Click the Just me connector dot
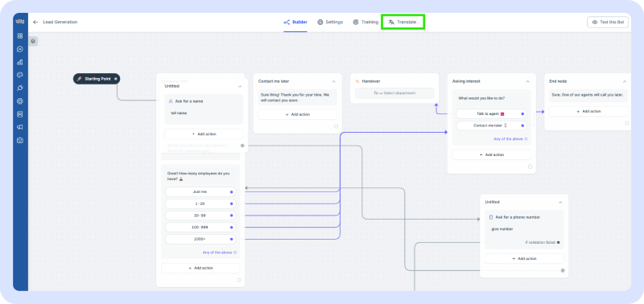This screenshot has width=644, height=304. tap(232, 191)
